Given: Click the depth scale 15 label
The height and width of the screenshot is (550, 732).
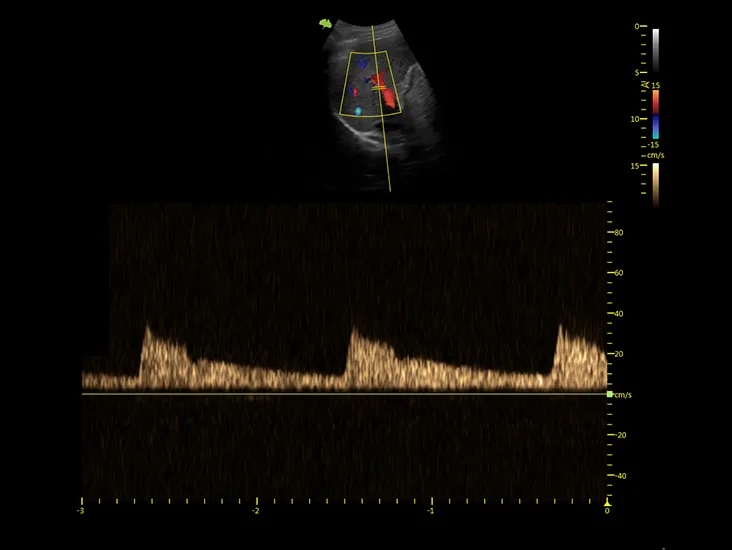Looking at the screenshot, I should click(x=635, y=166).
